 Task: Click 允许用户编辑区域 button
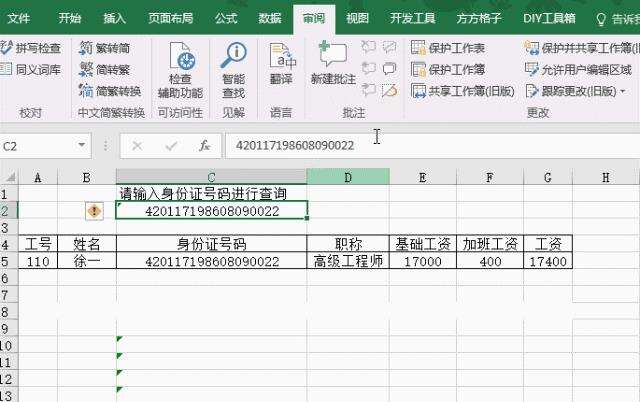point(578,69)
